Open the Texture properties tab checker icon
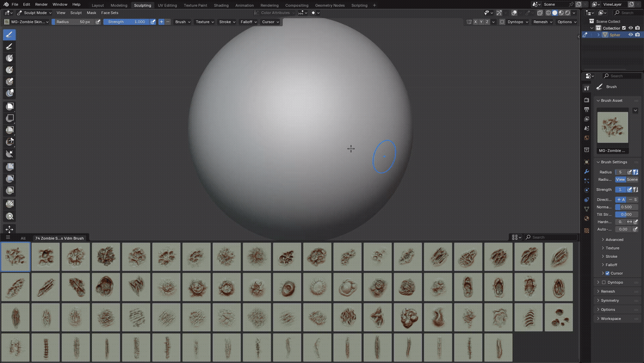The image size is (644, 363). (587, 230)
